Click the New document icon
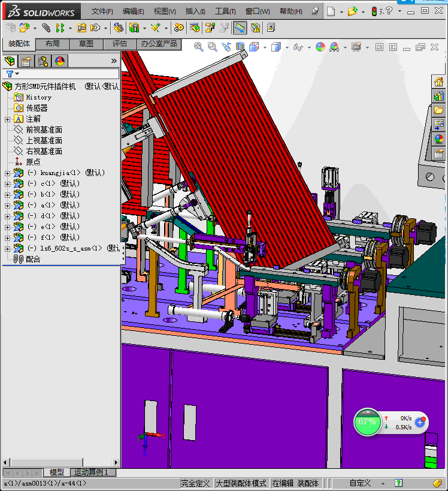Viewport: 448px width, 491px height. click(x=331, y=11)
